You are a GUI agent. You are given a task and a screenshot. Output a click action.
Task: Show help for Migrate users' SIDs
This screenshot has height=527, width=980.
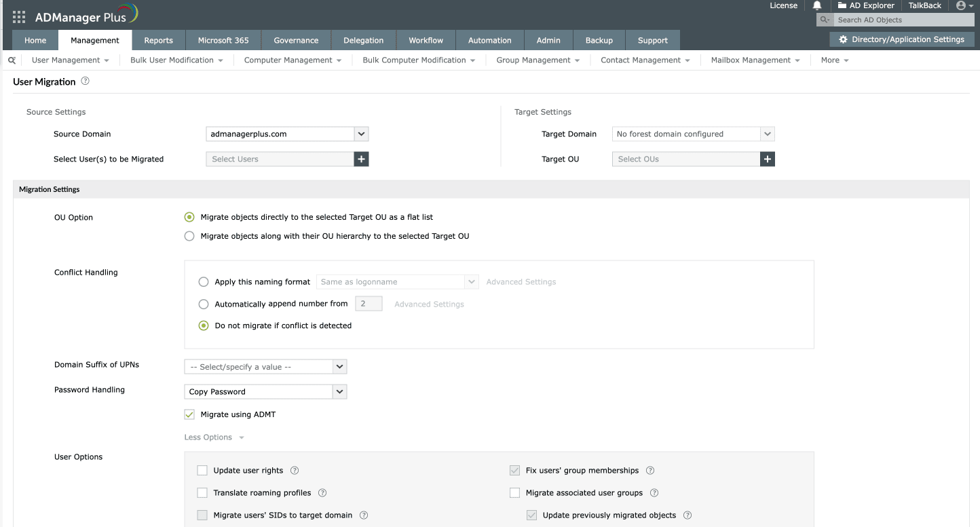[x=364, y=515]
